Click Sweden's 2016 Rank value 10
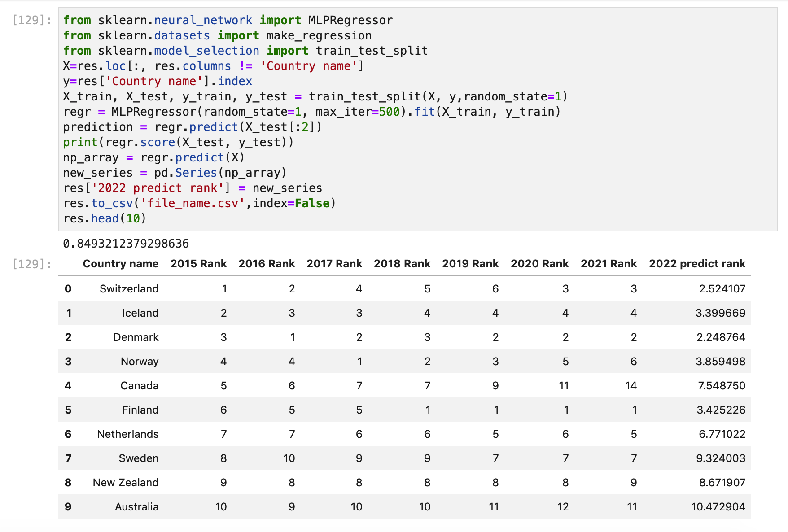The image size is (788, 532). [x=289, y=458]
